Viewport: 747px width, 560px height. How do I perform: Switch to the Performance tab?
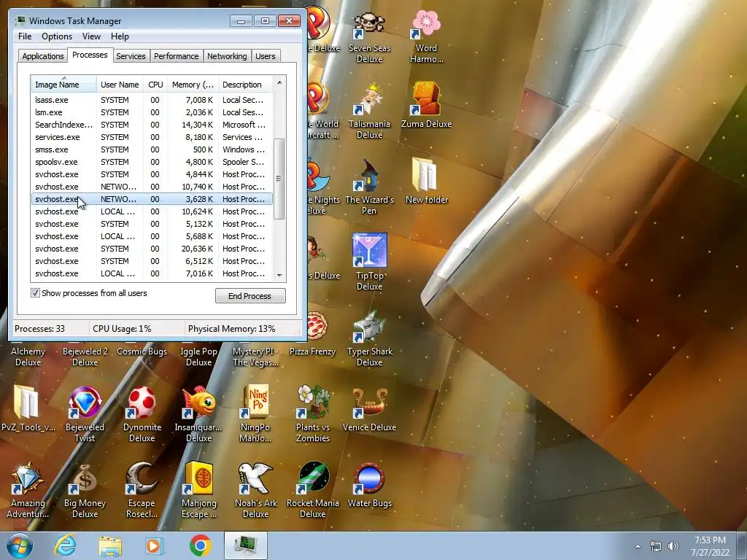pos(176,56)
